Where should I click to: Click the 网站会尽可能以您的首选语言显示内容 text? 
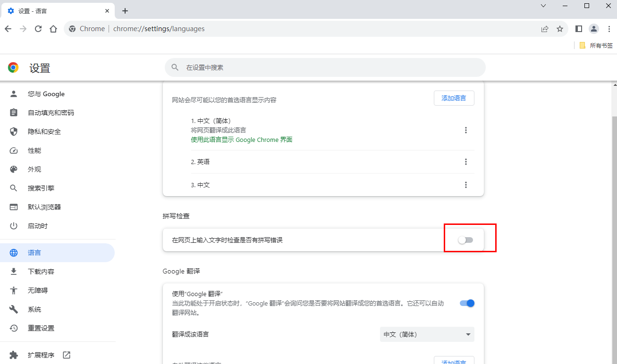pos(224,100)
